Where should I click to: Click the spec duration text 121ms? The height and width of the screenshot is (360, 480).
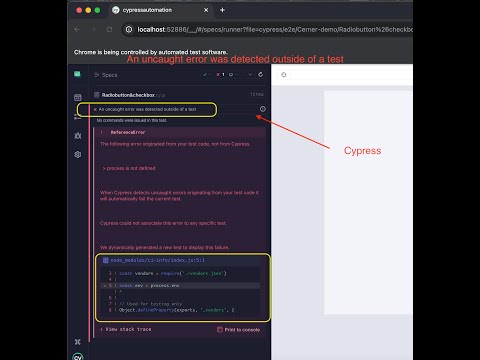(x=257, y=95)
